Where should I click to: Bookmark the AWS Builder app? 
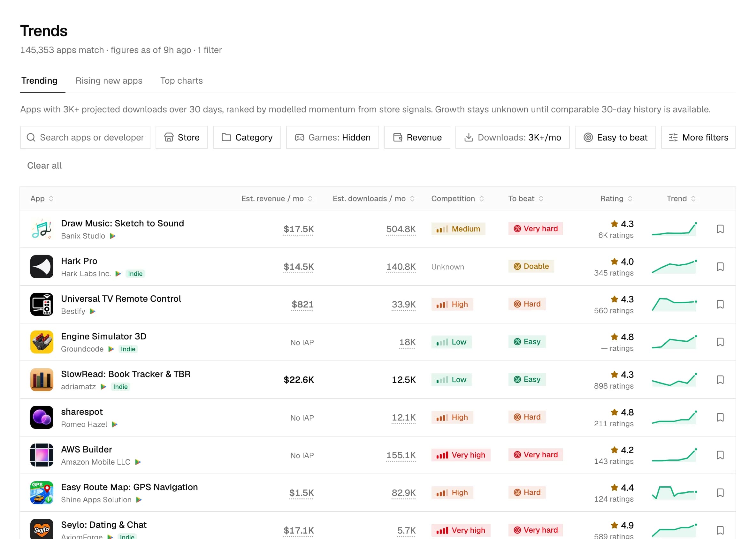pyautogui.click(x=720, y=455)
